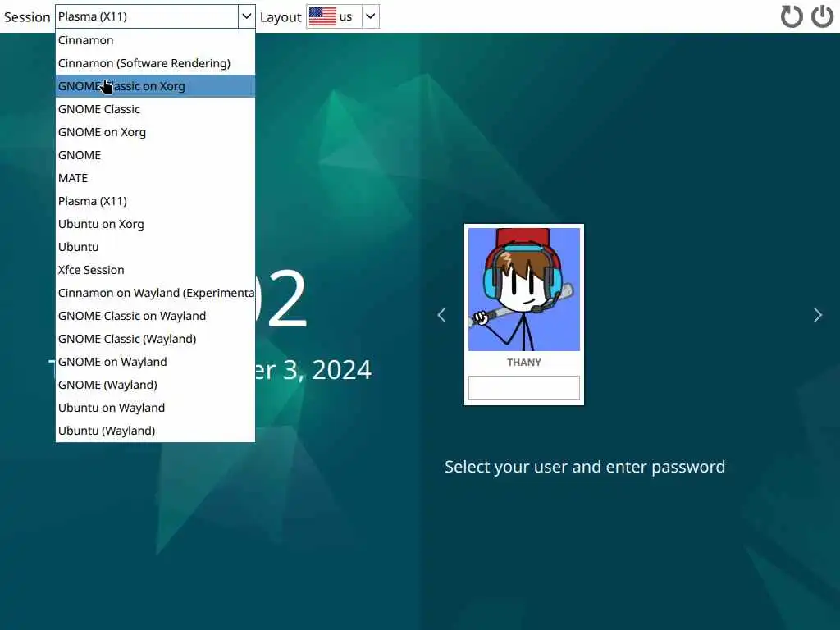
Task: Click the Plasma (X11) session field
Action: click(147, 16)
